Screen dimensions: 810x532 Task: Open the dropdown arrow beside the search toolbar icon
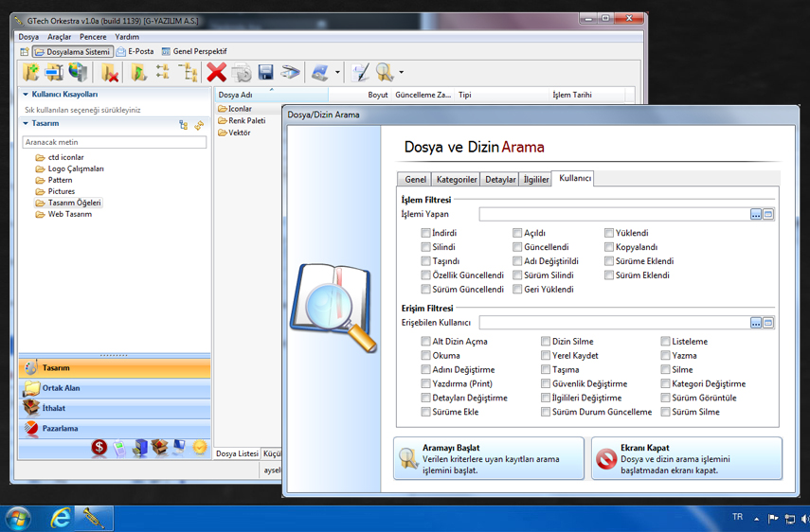[401, 73]
